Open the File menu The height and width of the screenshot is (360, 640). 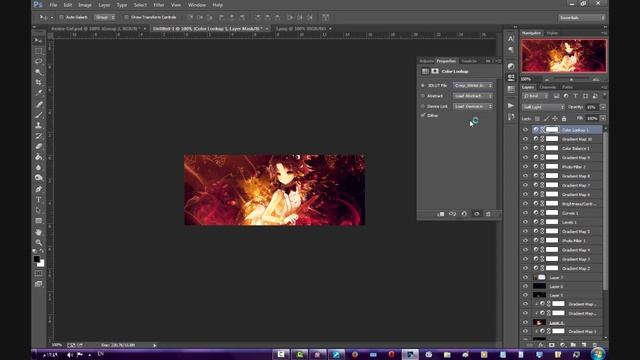click(x=53, y=5)
